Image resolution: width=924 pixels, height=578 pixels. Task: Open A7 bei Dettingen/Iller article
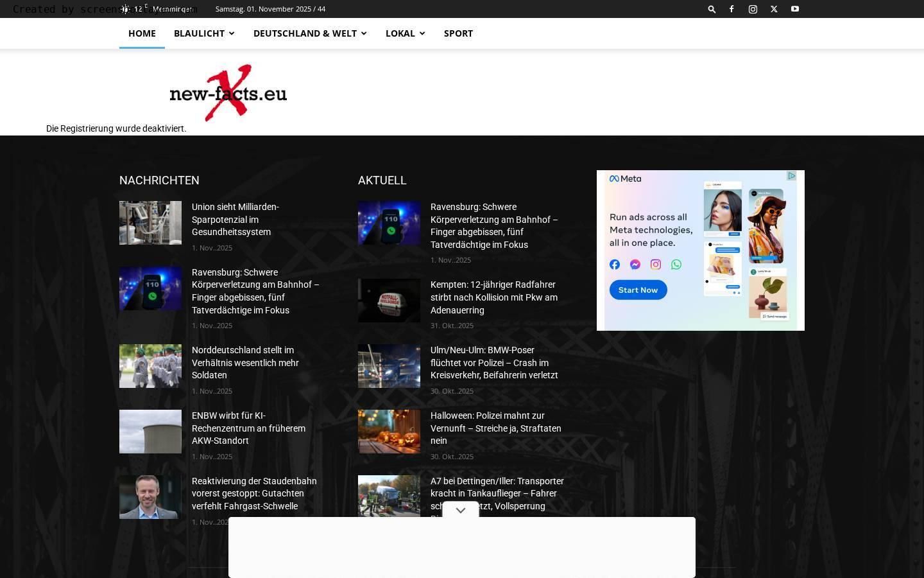pyautogui.click(x=497, y=493)
